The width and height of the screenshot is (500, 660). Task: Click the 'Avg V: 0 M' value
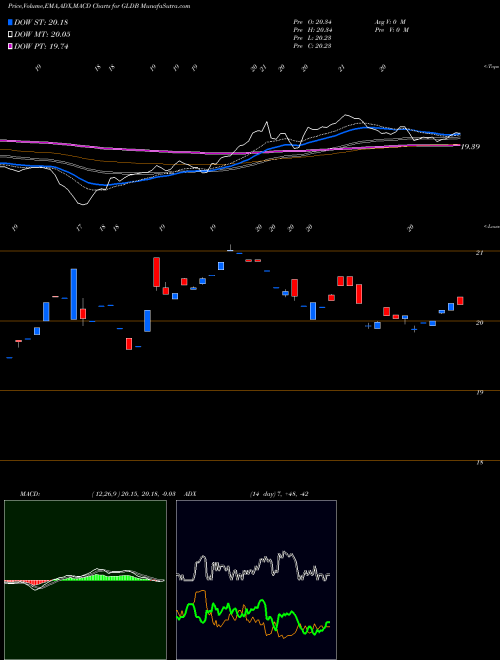click(x=389, y=22)
